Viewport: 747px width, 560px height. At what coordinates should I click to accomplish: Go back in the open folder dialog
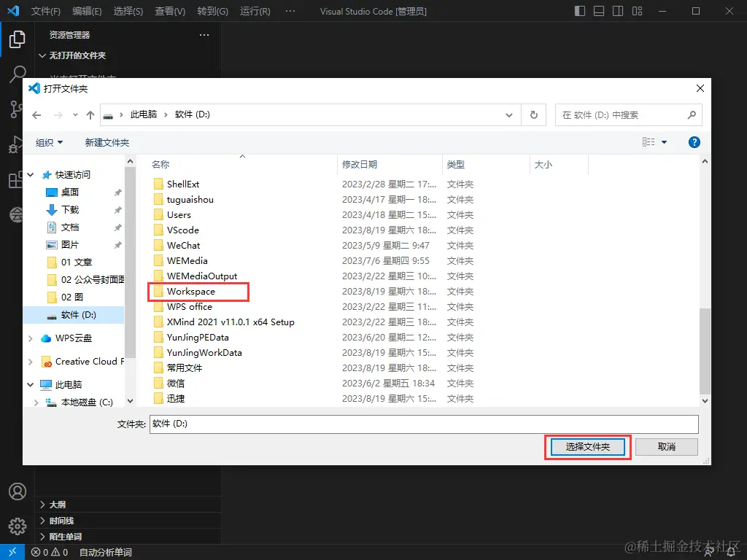coord(36,115)
